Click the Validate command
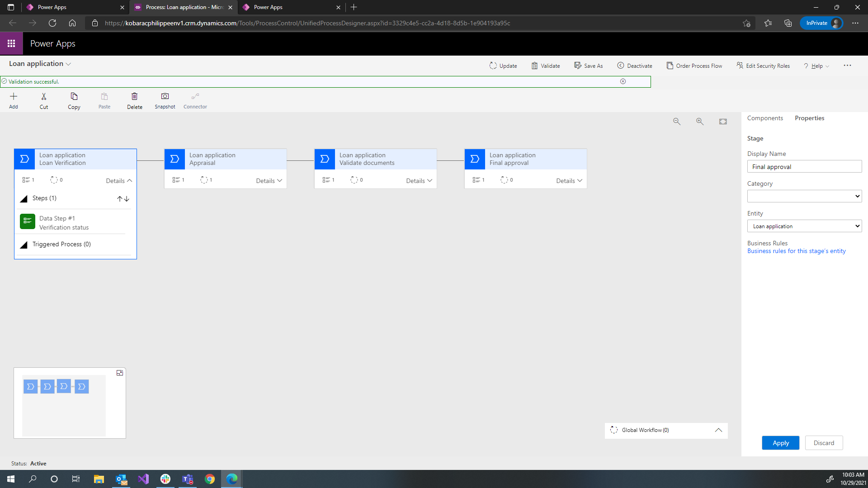868x488 pixels. point(546,66)
